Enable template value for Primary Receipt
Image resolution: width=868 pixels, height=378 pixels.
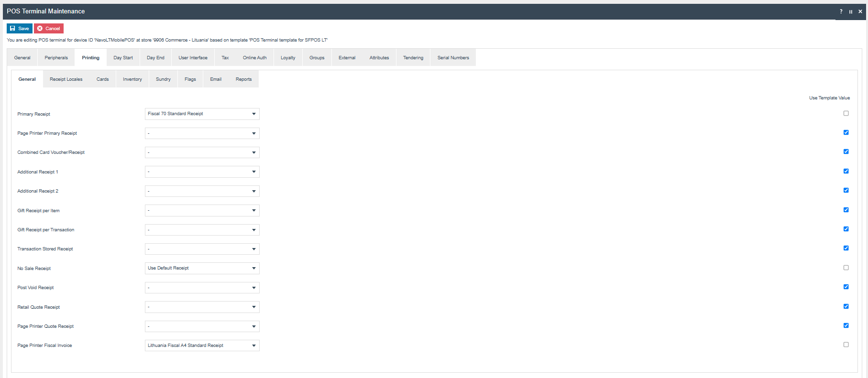(846, 113)
